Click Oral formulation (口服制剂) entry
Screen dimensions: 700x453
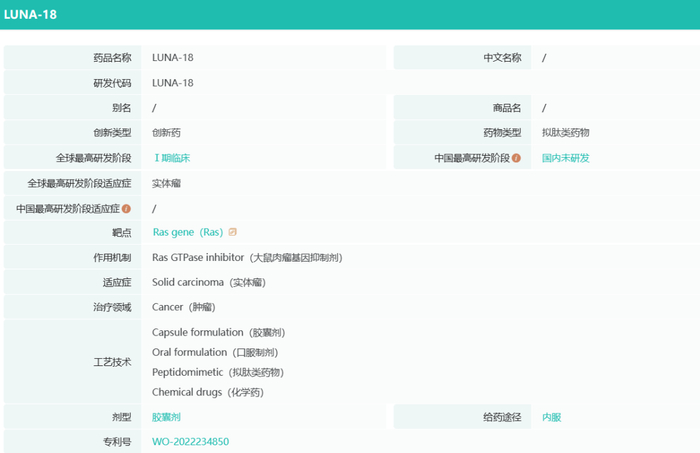215,353
